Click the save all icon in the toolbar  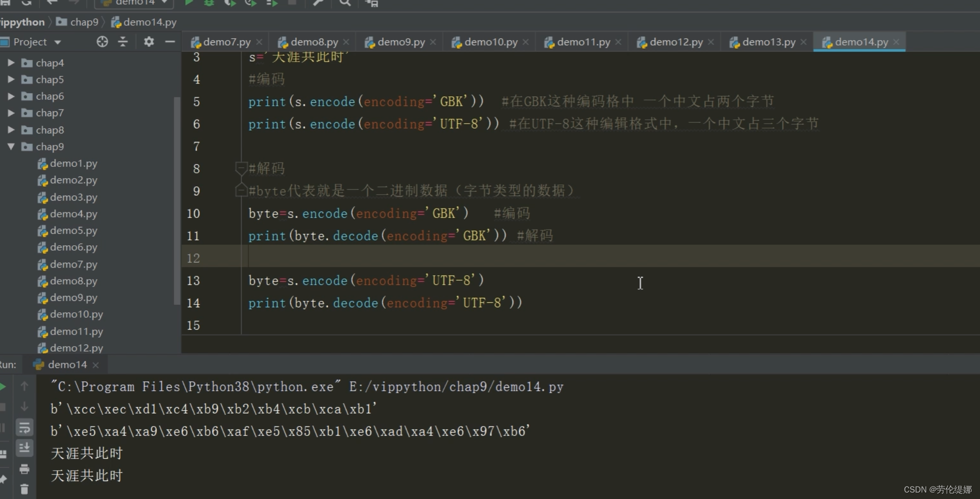[5, 3]
